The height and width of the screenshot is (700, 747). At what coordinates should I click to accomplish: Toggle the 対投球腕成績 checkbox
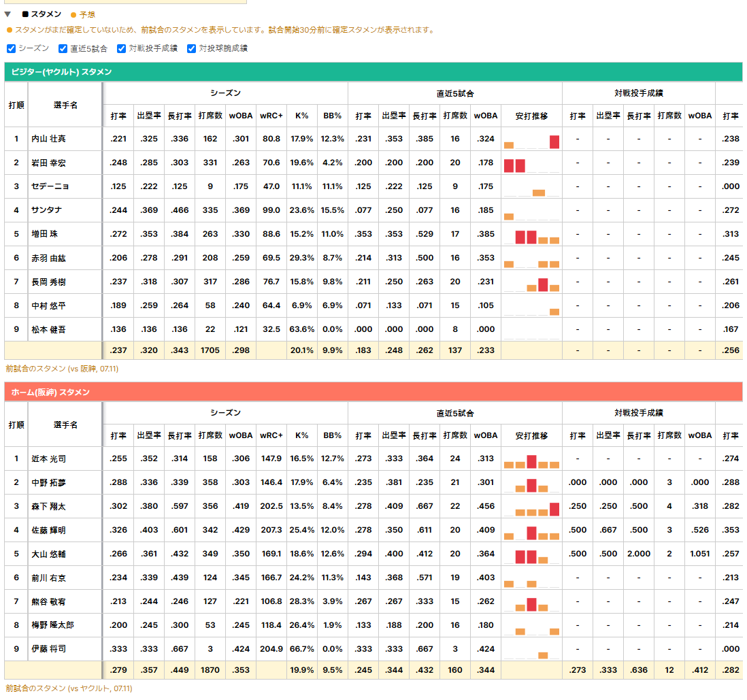pyautogui.click(x=192, y=48)
